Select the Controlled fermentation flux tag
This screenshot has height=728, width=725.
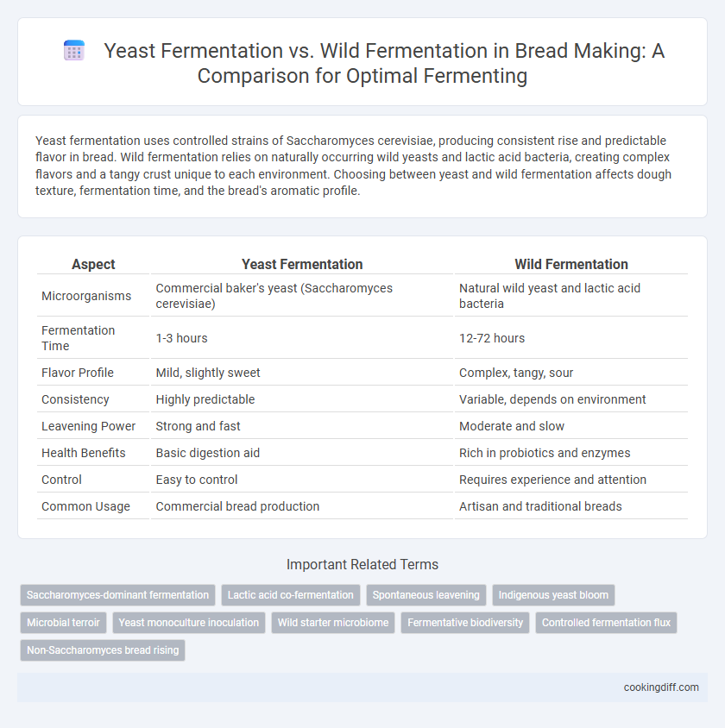pyautogui.click(x=606, y=623)
